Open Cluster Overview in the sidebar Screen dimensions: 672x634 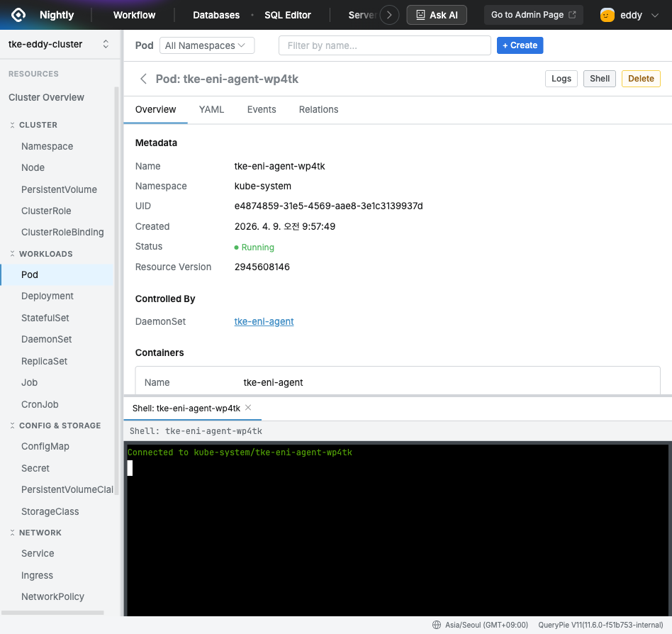coord(46,98)
